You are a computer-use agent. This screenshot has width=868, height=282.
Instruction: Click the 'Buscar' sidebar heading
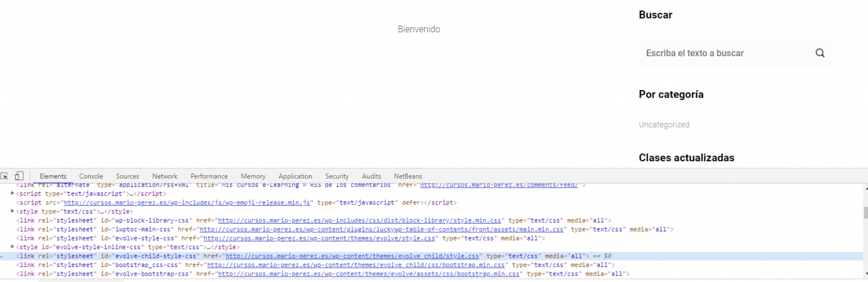[x=656, y=15]
